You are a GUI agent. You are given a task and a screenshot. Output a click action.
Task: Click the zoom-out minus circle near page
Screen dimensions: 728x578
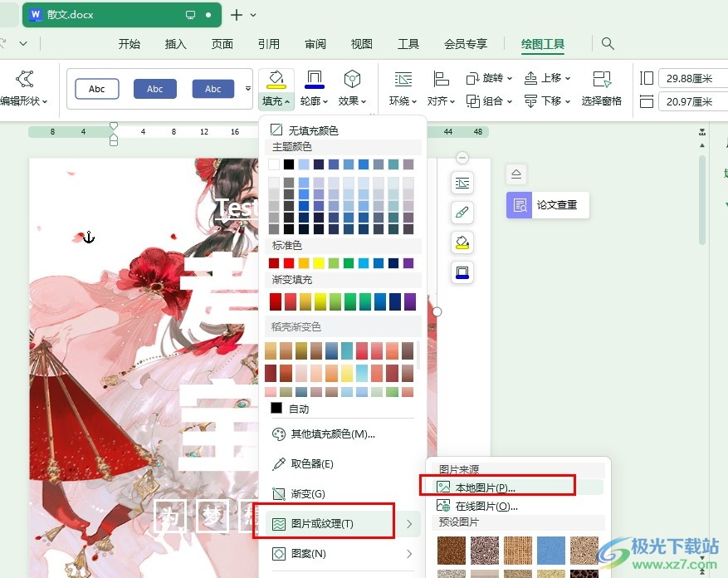(462, 158)
